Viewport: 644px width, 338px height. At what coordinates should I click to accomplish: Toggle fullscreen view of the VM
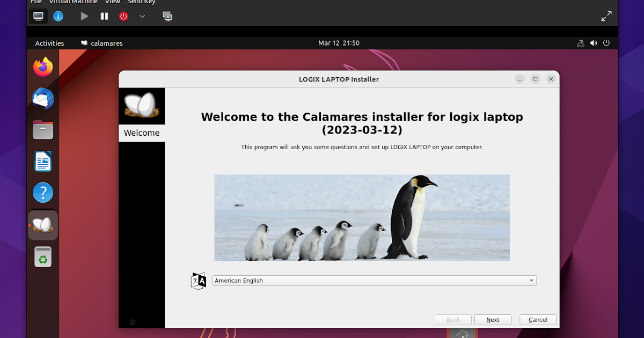tap(606, 16)
